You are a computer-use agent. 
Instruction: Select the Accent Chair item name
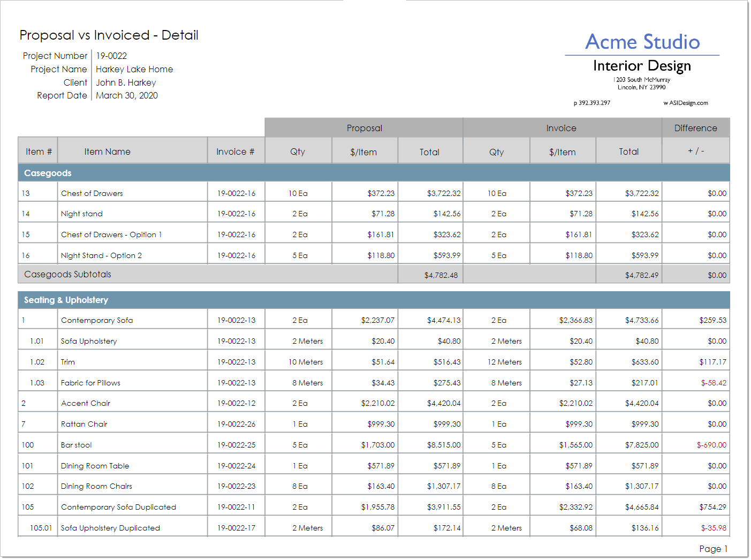pyautogui.click(x=86, y=403)
